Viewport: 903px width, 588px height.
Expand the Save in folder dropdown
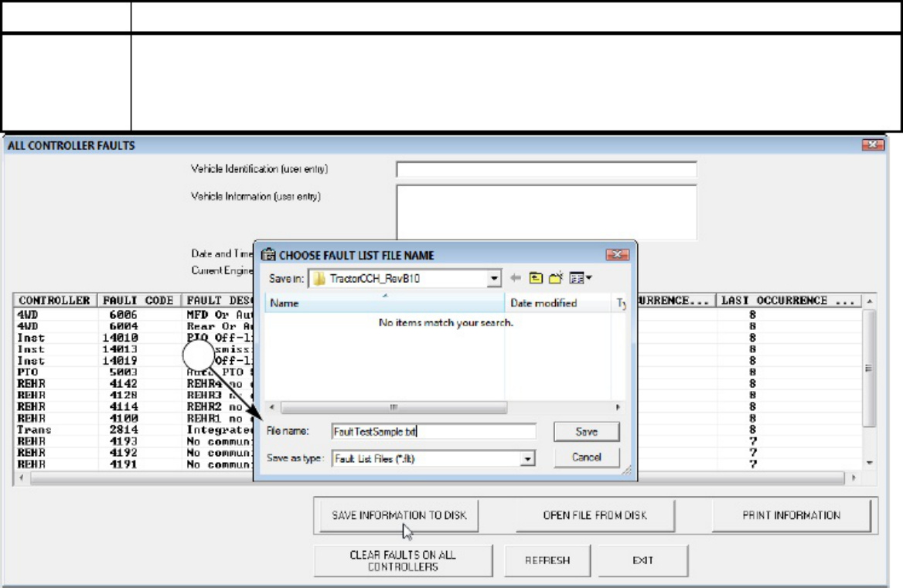point(493,279)
